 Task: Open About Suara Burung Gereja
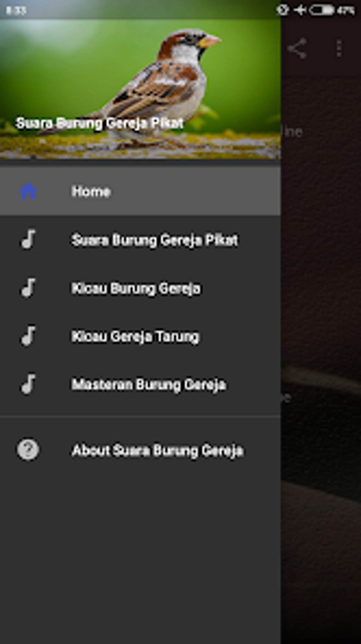tap(157, 450)
